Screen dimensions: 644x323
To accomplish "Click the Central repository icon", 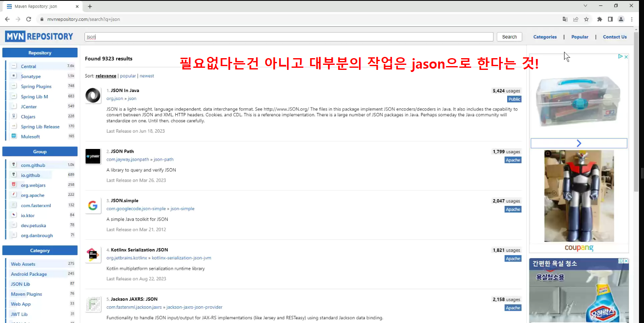I will click(x=14, y=66).
